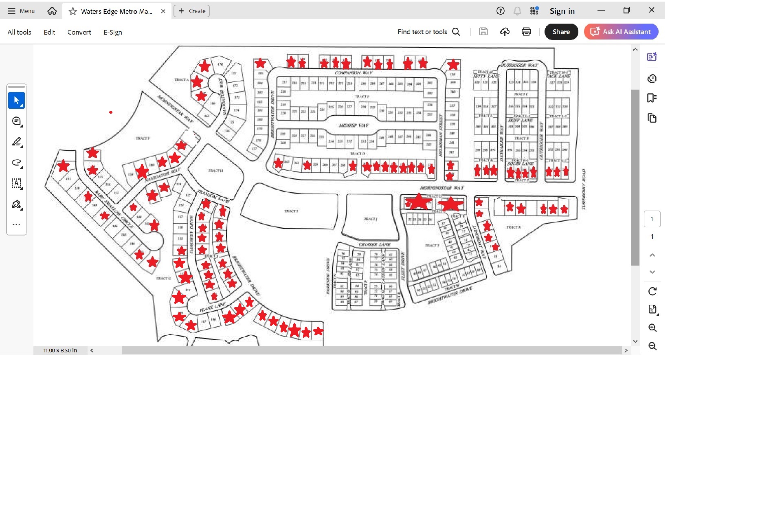Go to next page with down chevron
The height and width of the screenshot is (532, 782).
(x=652, y=272)
